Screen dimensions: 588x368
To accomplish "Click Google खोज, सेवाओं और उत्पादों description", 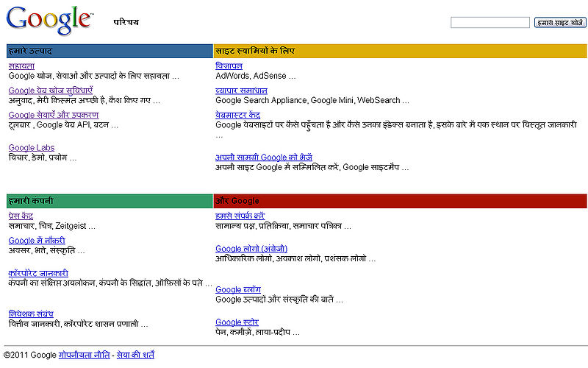I will [x=94, y=76].
